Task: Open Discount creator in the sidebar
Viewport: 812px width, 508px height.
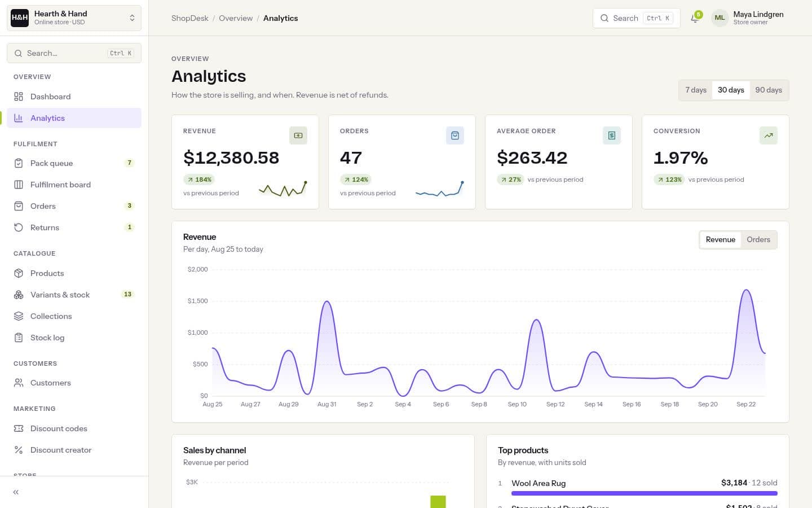Action: pos(74,450)
